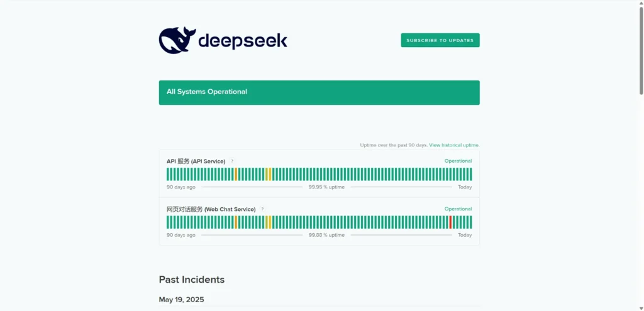The image size is (644, 311).
Task: Open the View historical uptime link
Action: click(x=454, y=145)
